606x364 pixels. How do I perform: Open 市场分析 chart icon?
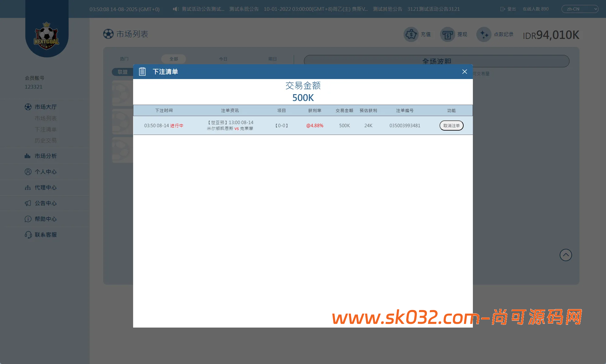28,156
